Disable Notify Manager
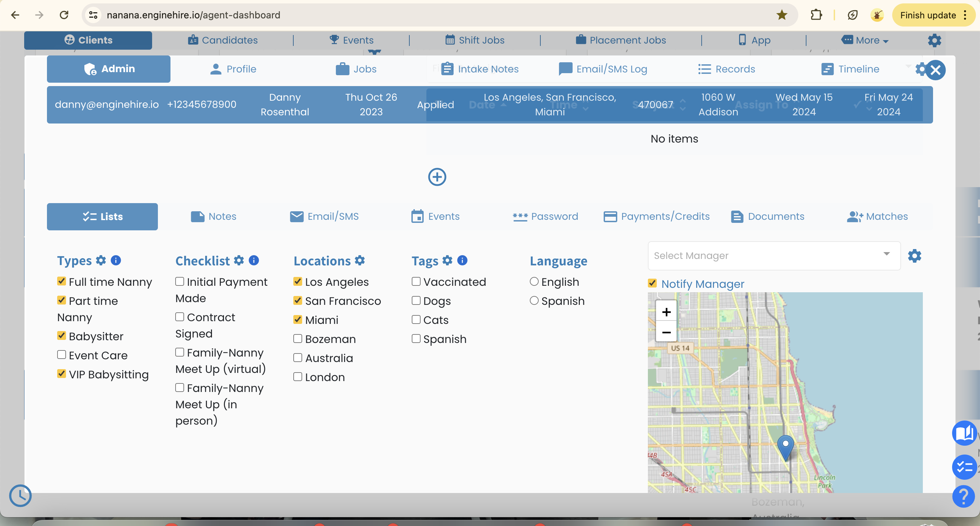The width and height of the screenshot is (980, 526). pos(653,283)
